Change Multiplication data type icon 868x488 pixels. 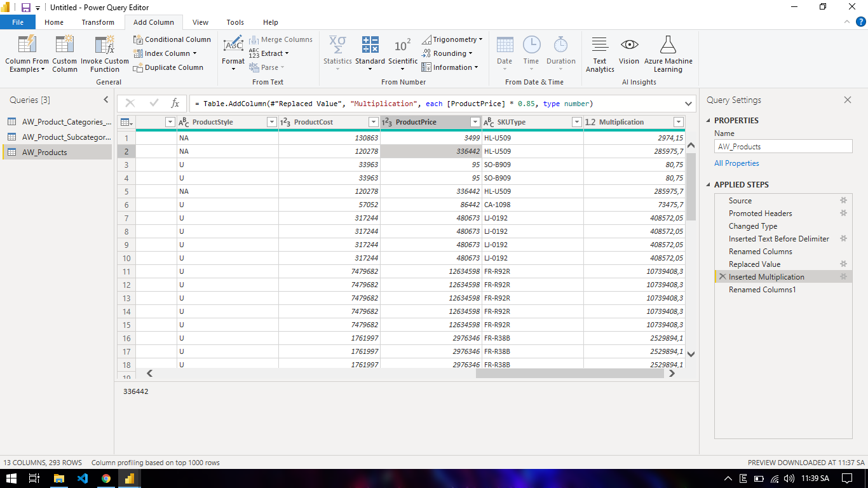[590, 122]
